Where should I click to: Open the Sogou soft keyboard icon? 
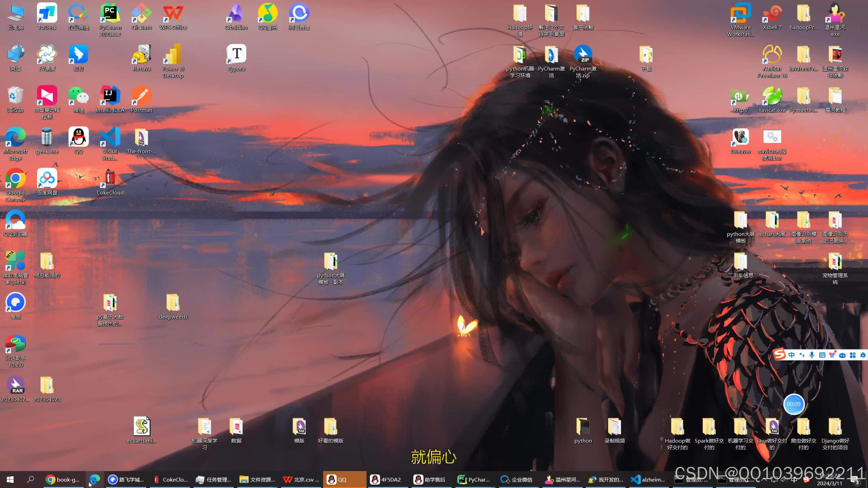[822, 355]
